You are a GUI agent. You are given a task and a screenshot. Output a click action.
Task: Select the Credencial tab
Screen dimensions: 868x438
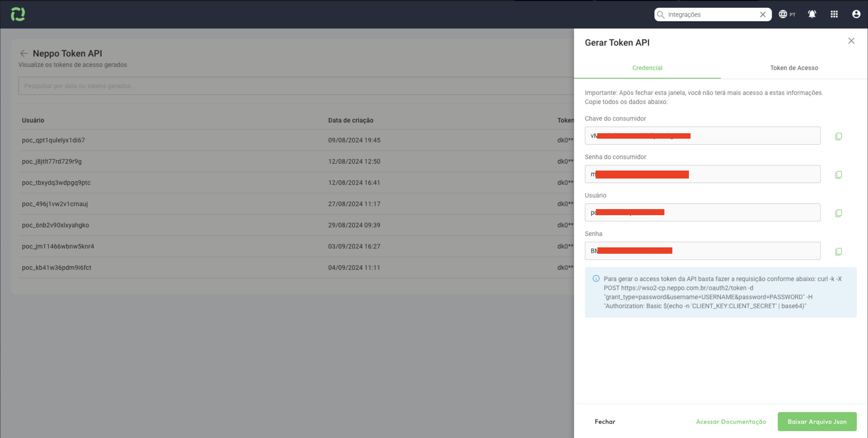(x=647, y=68)
